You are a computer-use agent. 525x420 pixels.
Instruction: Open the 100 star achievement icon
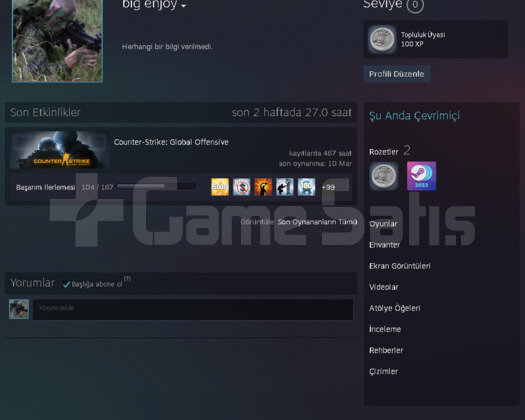tap(306, 187)
